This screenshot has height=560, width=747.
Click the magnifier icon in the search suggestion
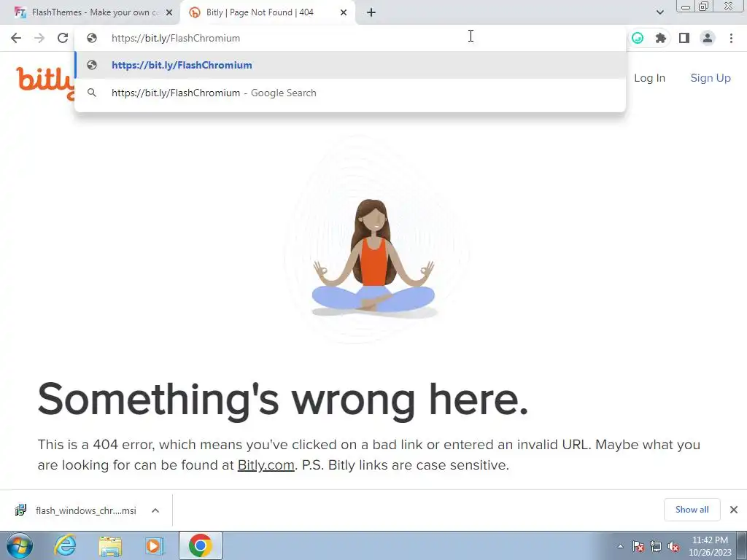(92, 93)
